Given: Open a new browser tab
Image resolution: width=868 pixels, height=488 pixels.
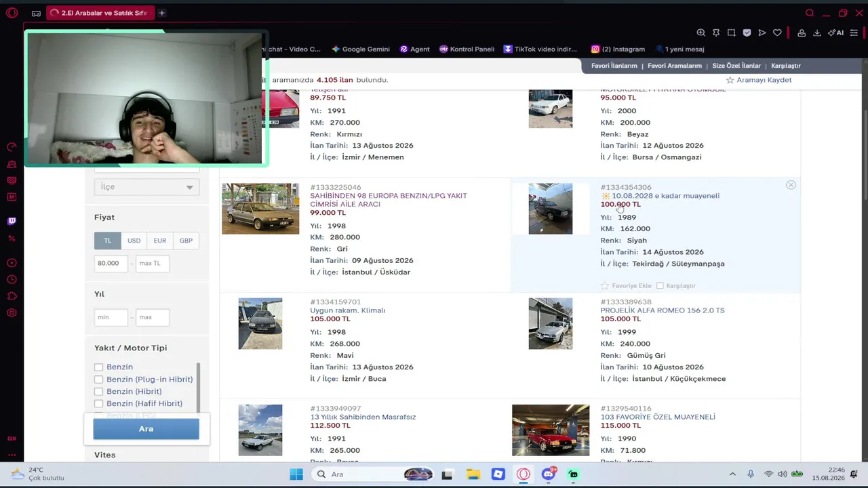Looking at the screenshot, I should click(x=161, y=13).
